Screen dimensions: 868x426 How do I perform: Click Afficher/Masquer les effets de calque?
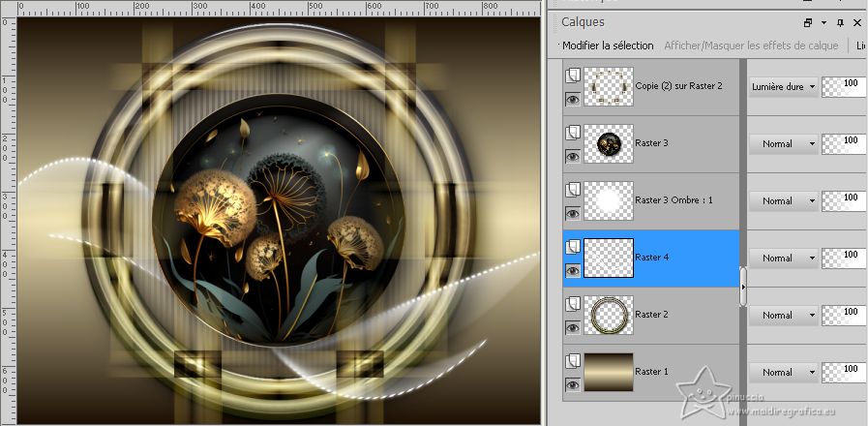[x=751, y=46]
